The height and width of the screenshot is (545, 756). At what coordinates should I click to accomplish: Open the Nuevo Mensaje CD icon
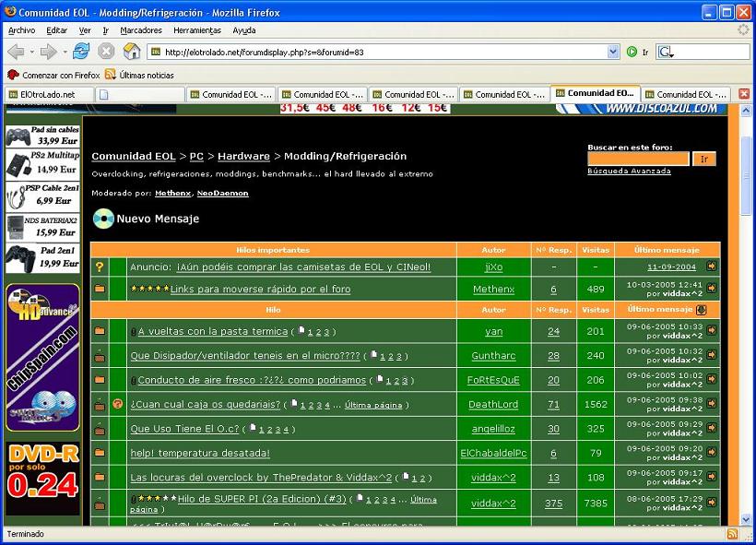(102, 219)
